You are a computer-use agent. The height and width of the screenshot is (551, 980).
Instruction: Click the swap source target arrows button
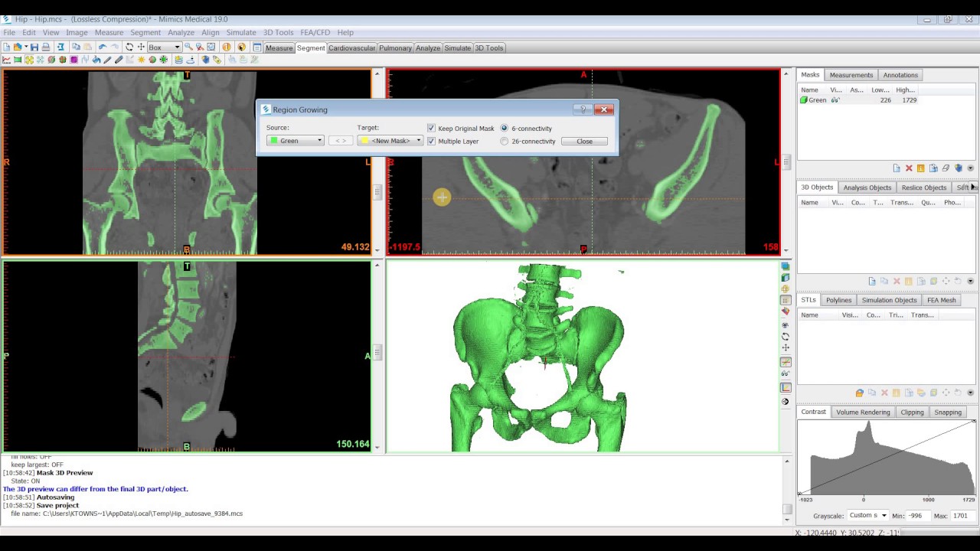[x=340, y=141]
